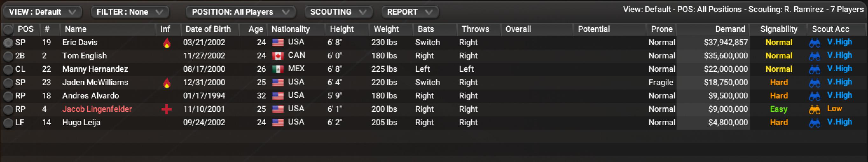Click the blue binoculars icon in Eric Davis row
868x162 pixels.
815,43
